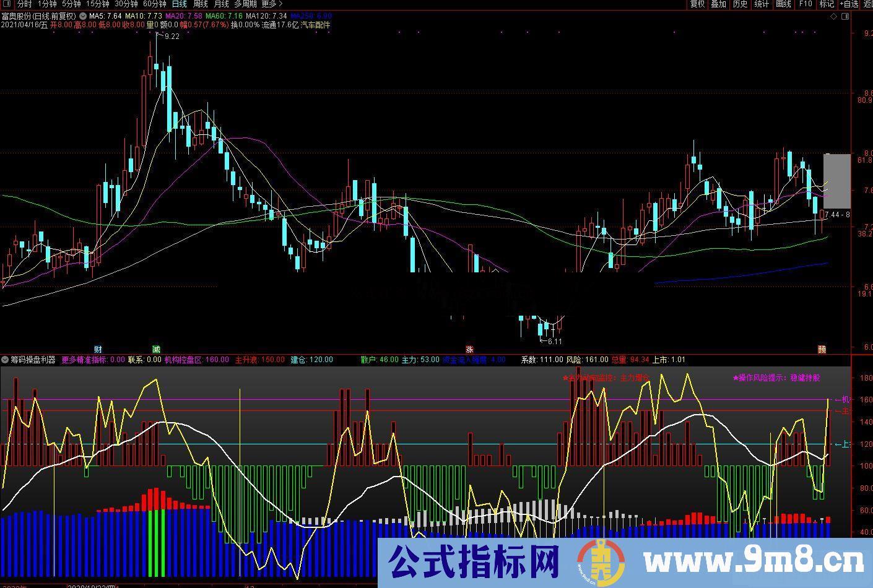Toggle 复权 price adjustment

(x=697, y=4)
